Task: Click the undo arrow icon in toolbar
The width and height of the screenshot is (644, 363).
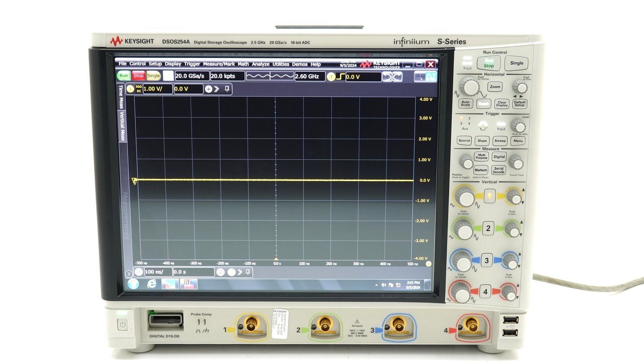Action: point(387,77)
